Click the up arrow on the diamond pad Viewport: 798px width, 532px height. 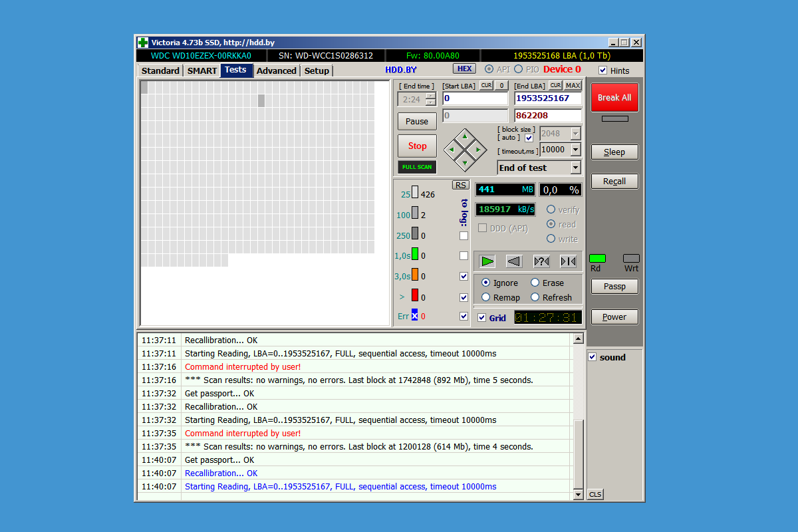tap(465, 137)
